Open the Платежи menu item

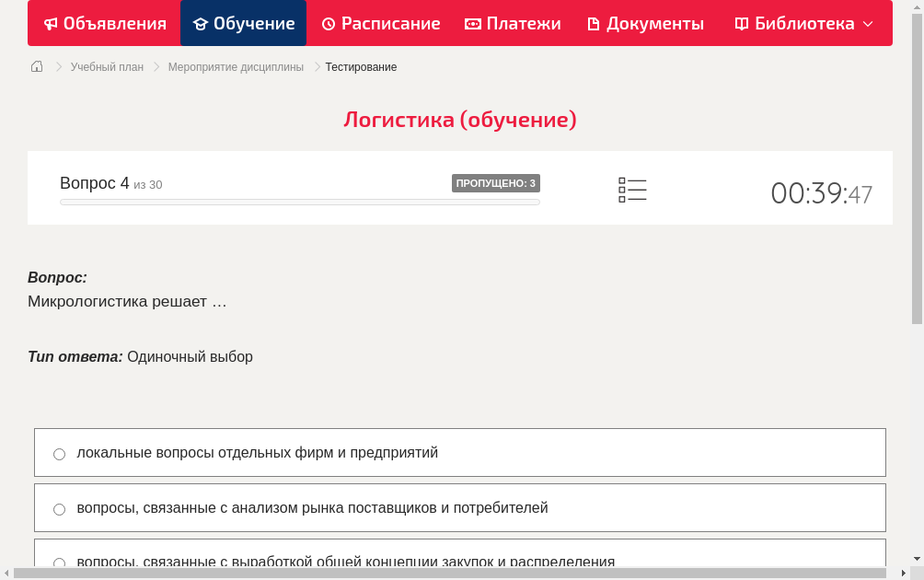coord(513,23)
